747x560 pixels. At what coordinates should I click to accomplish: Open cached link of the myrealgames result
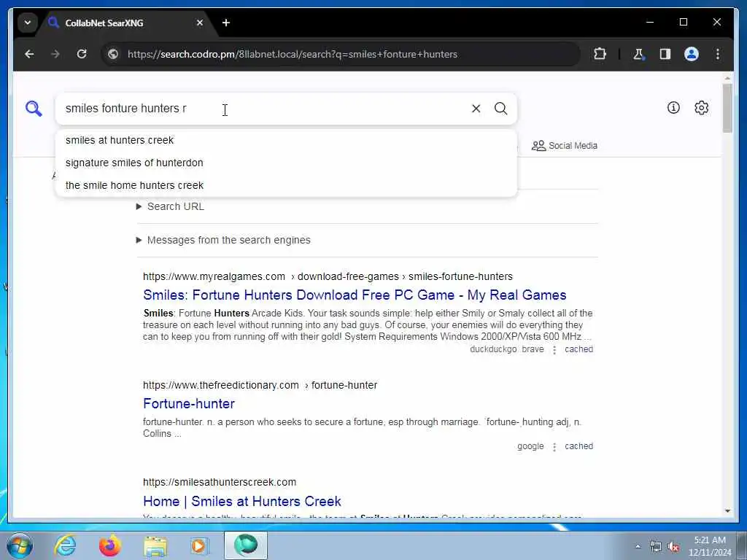point(578,349)
